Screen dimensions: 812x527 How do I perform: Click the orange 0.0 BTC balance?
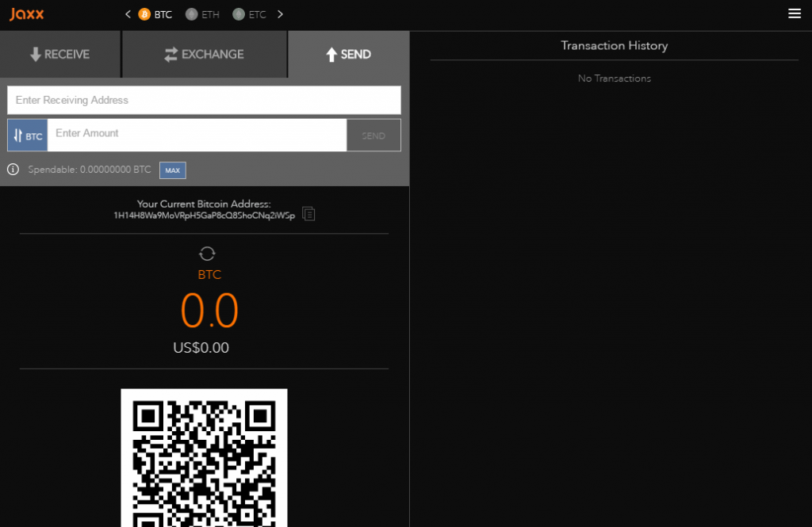pyautogui.click(x=209, y=311)
